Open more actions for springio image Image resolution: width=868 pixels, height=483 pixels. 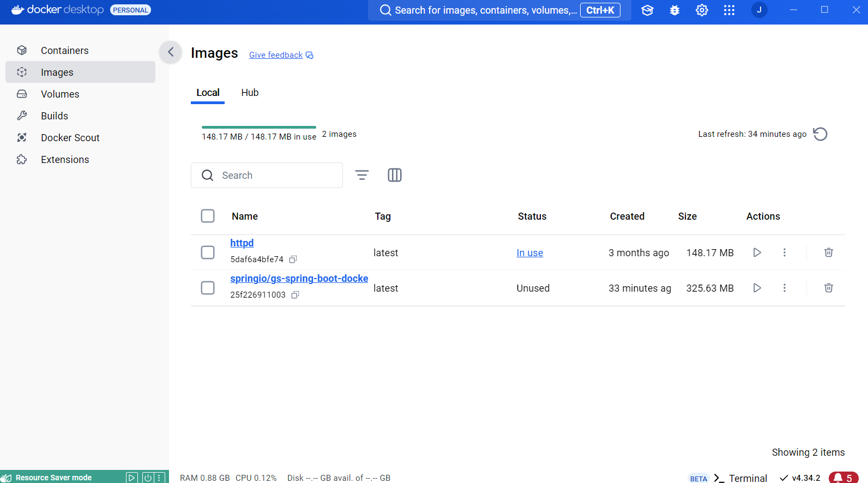[x=785, y=288]
